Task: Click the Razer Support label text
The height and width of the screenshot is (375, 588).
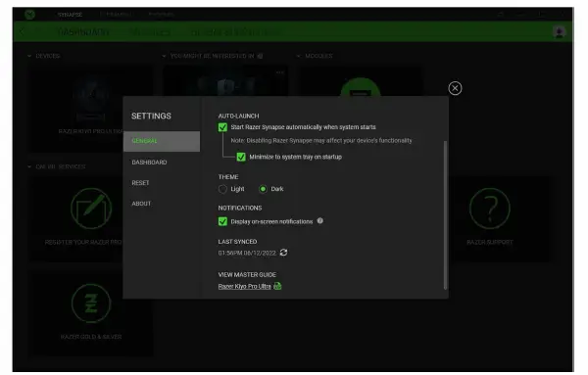Action: (490, 243)
